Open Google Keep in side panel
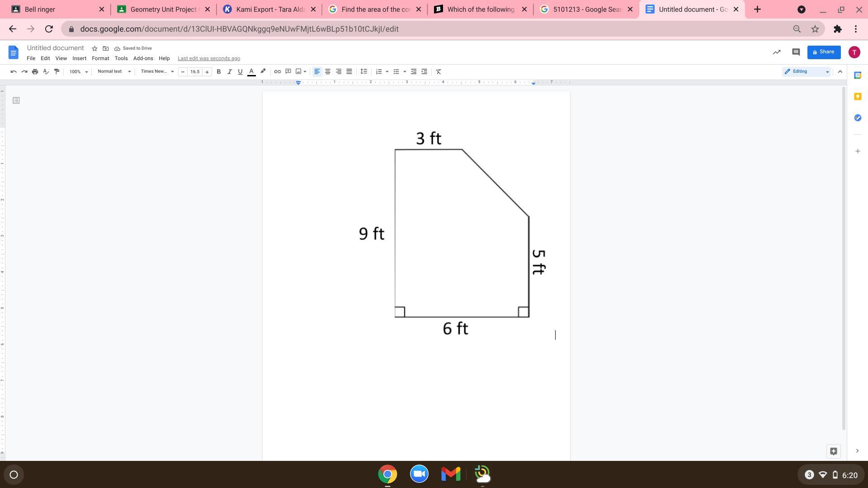This screenshot has height=488, width=868. [x=858, y=97]
